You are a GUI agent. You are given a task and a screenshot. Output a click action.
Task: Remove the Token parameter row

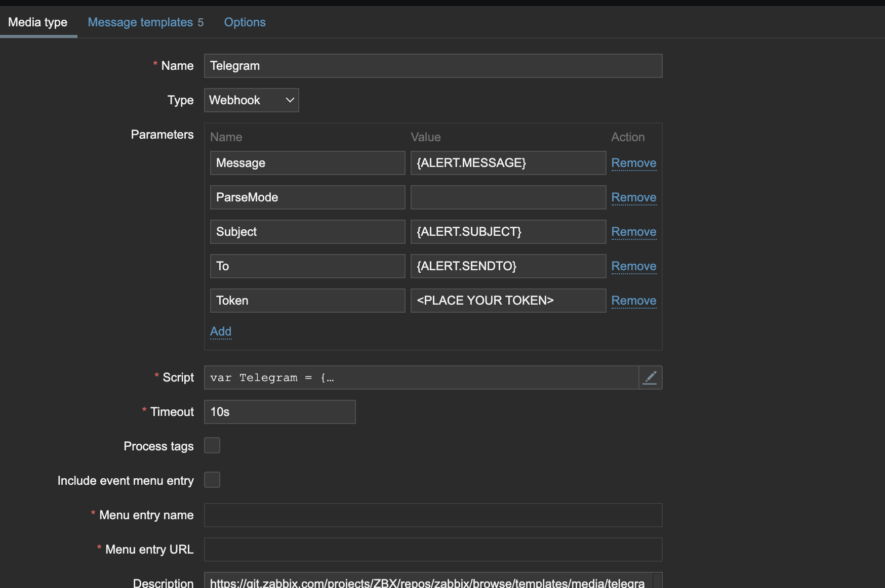(634, 301)
